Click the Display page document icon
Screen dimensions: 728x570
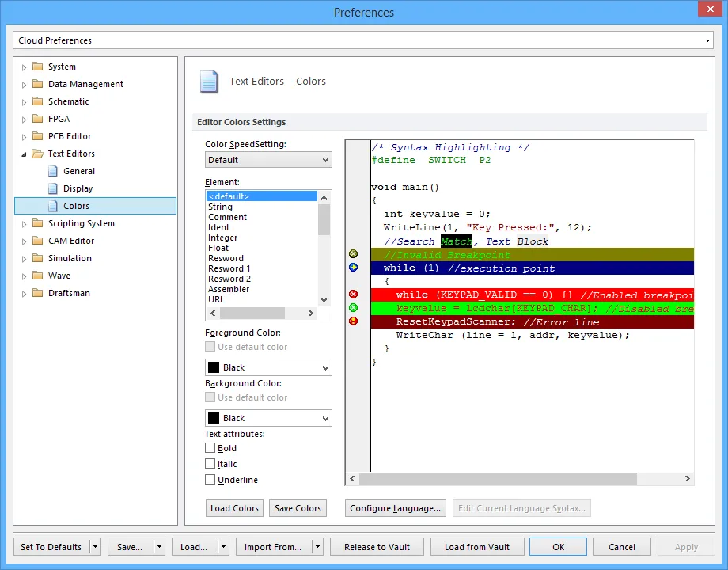pos(53,188)
